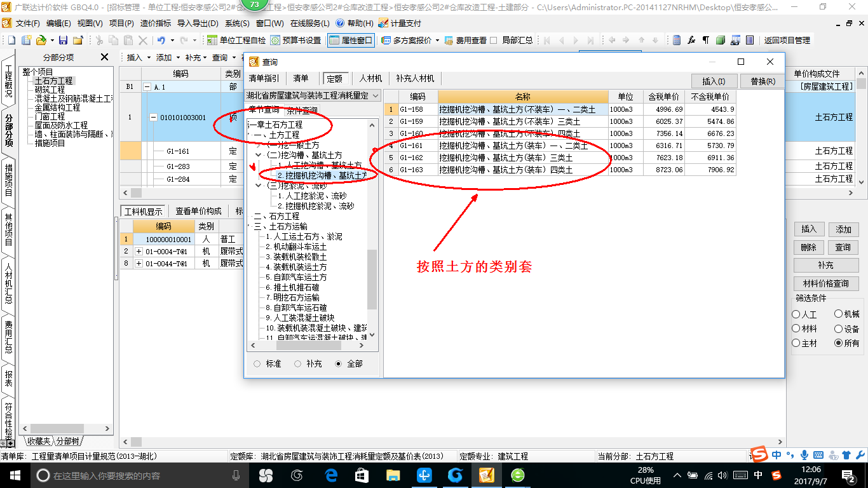Image resolution: width=868 pixels, height=488 pixels.
Task: Open the 造价指标 menu
Action: 156,23
